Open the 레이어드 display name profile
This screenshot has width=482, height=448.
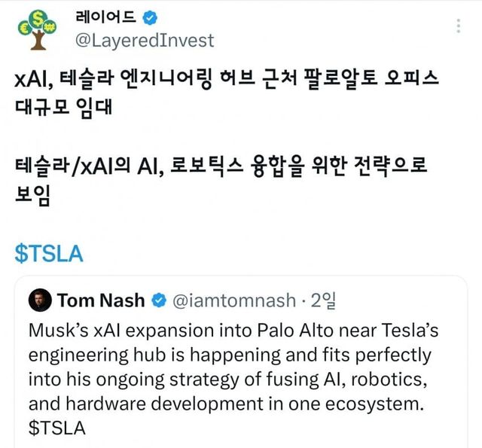coord(108,16)
